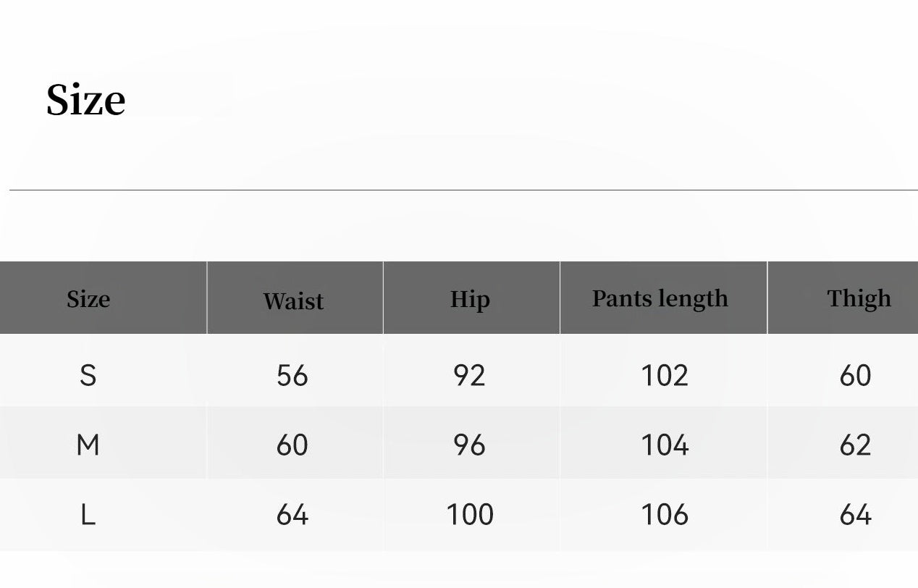The width and height of the screenshot is (918, 588).
Task: Click pants length value 104
Action: pos(665,445)
